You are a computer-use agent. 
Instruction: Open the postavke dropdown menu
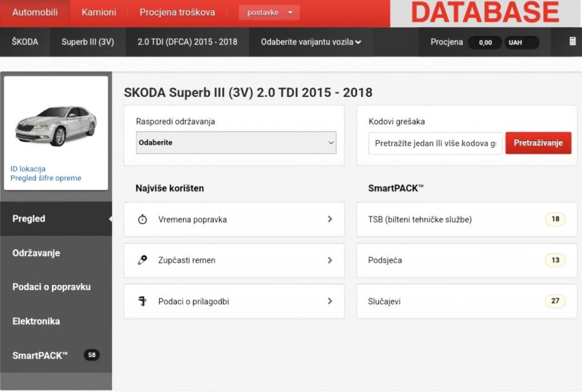coord(269,13)
